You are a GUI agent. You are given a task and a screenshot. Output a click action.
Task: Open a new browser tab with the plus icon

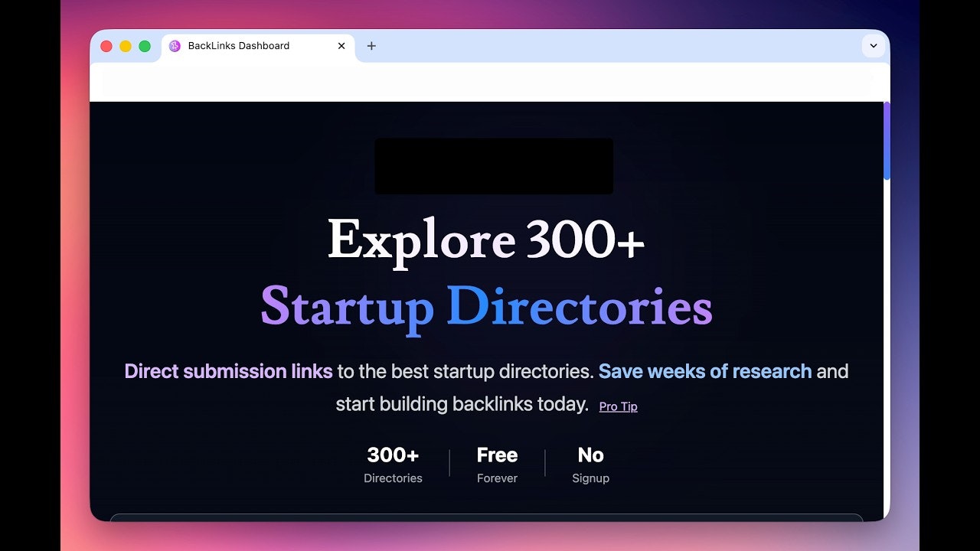pos(371,46)
